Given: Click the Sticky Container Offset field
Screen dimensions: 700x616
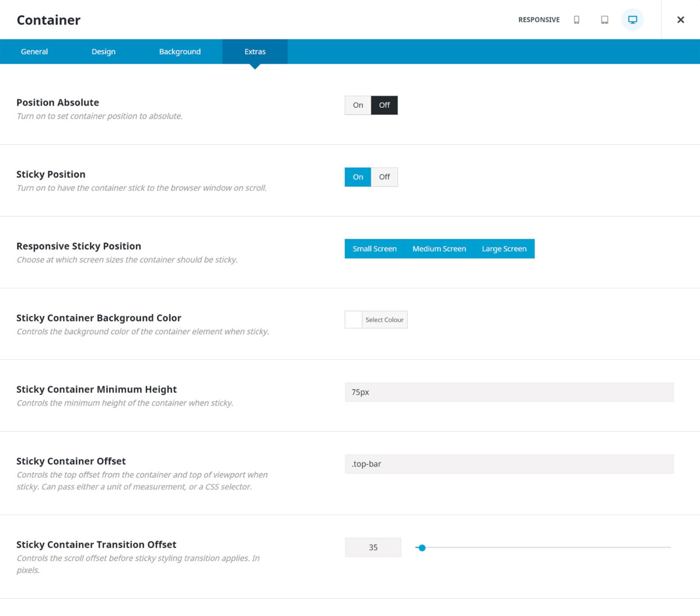Looking at the screenshot, I should pos(509,464).
